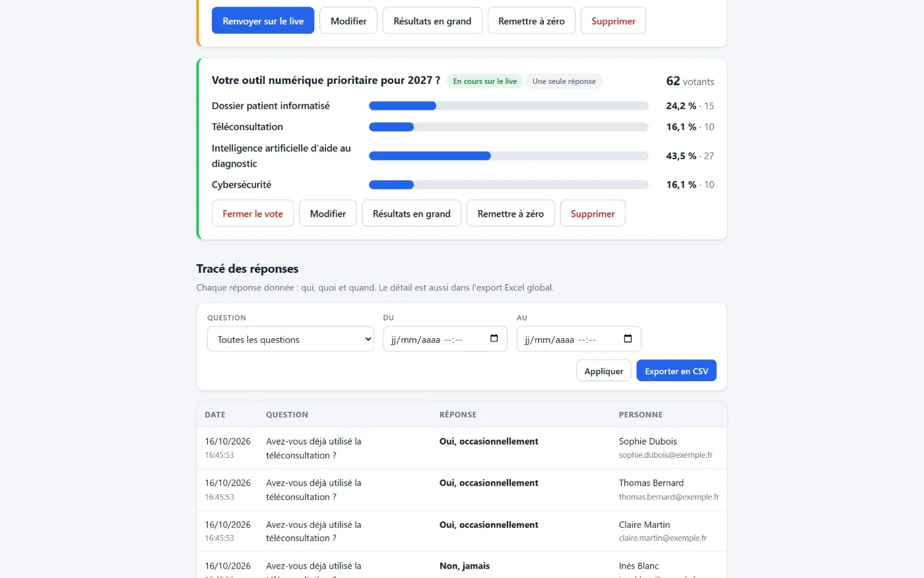Click the Renvoyer sur le live button
Viewport: 924px width, 578px height.
click(263, 21)
